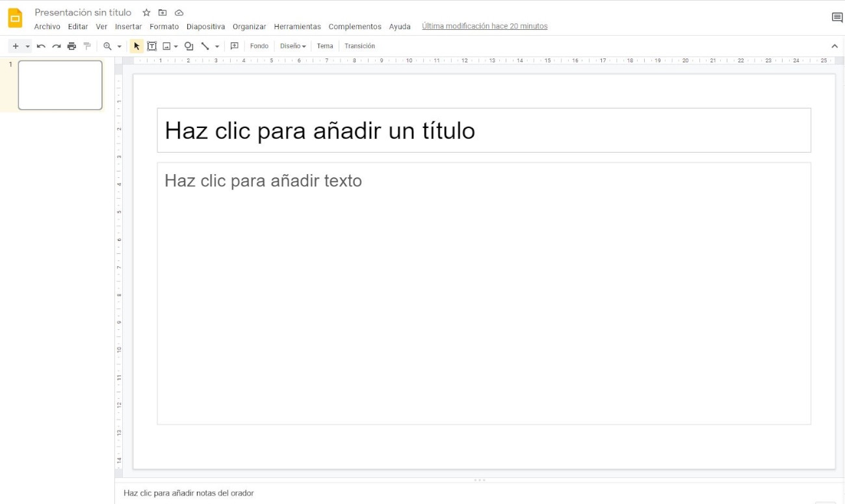This screenshot has height=504, width=845.
Task: Redo the last action
Action: point(57,46)
